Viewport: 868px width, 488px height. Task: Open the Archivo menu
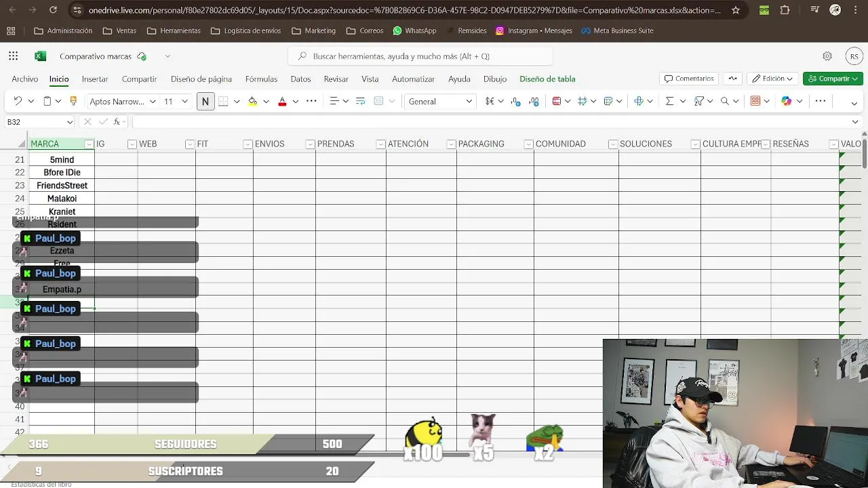24,79
